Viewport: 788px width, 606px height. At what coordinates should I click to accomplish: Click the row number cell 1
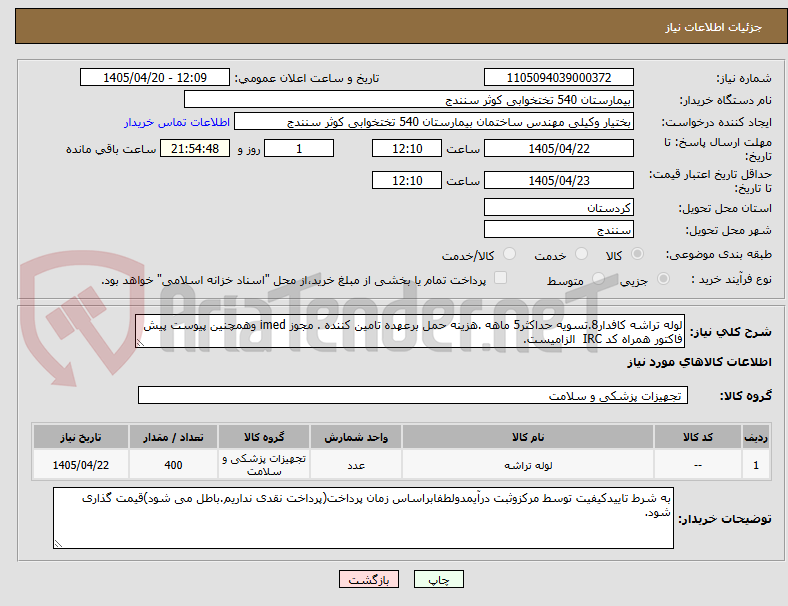pyautogui.click(x=755, y=465)
